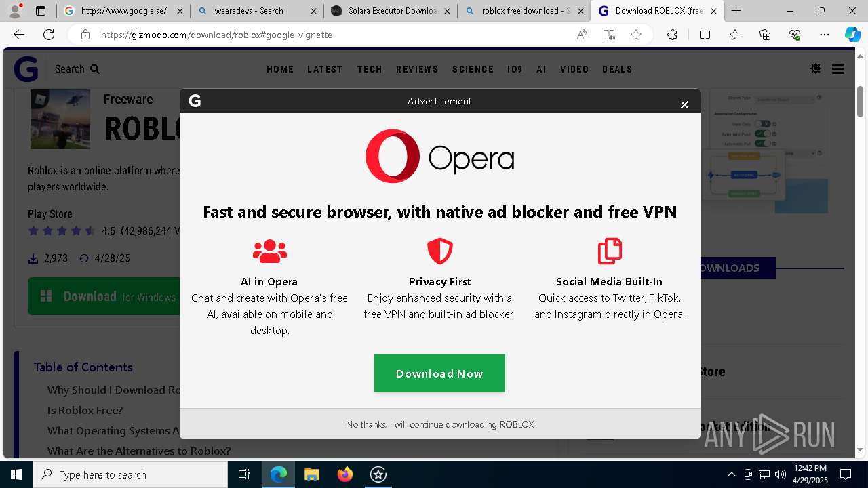Launch Firefox from the taskbar
The width and height of the screenshot is (868, 488).
[x=344, y=474]
